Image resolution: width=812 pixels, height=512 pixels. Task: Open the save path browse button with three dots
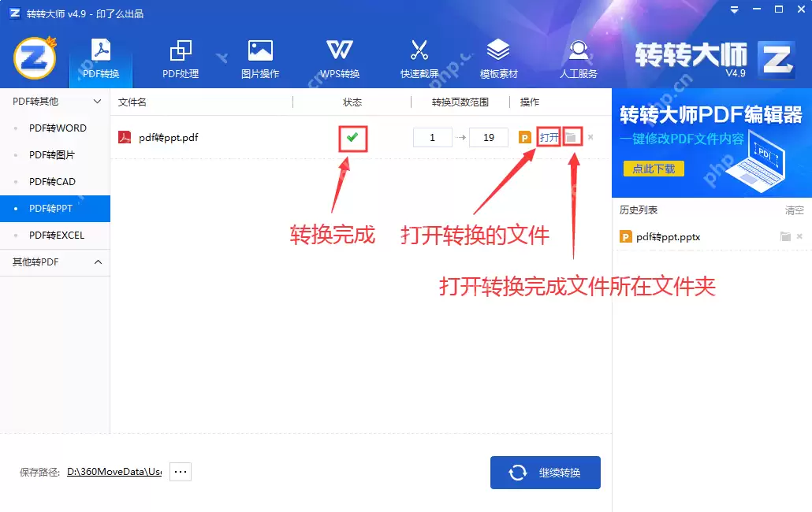[180, 471]
